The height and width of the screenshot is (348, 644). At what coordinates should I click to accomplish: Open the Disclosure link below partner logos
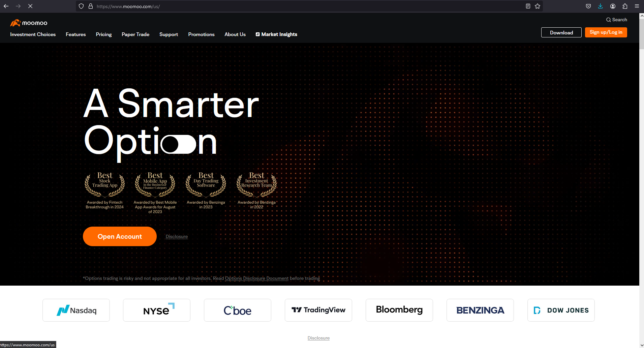[318, 338]
